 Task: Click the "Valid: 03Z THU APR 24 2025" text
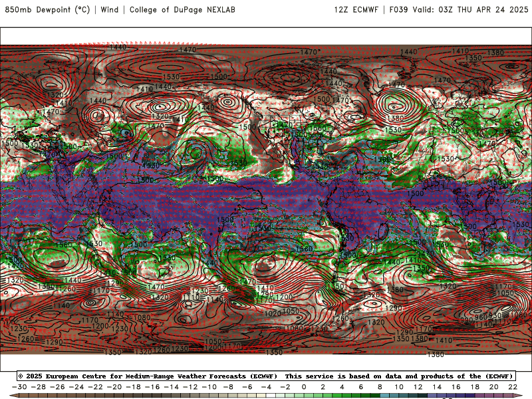pyautogui.click(x=471, y=10)
